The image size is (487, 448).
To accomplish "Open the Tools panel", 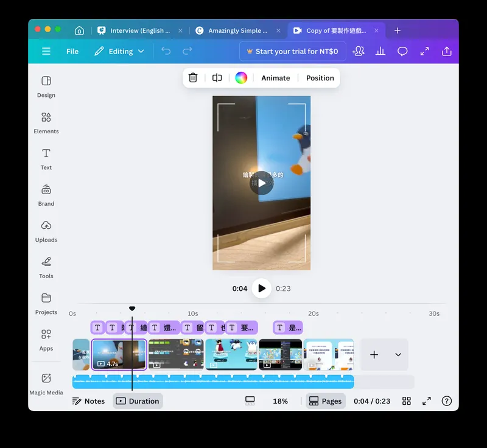I will (46, 268).
